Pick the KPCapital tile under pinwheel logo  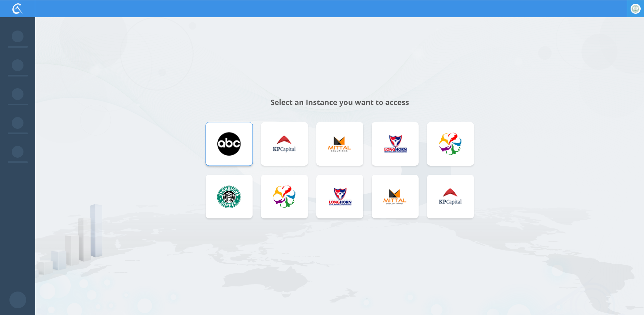[450, 197]
